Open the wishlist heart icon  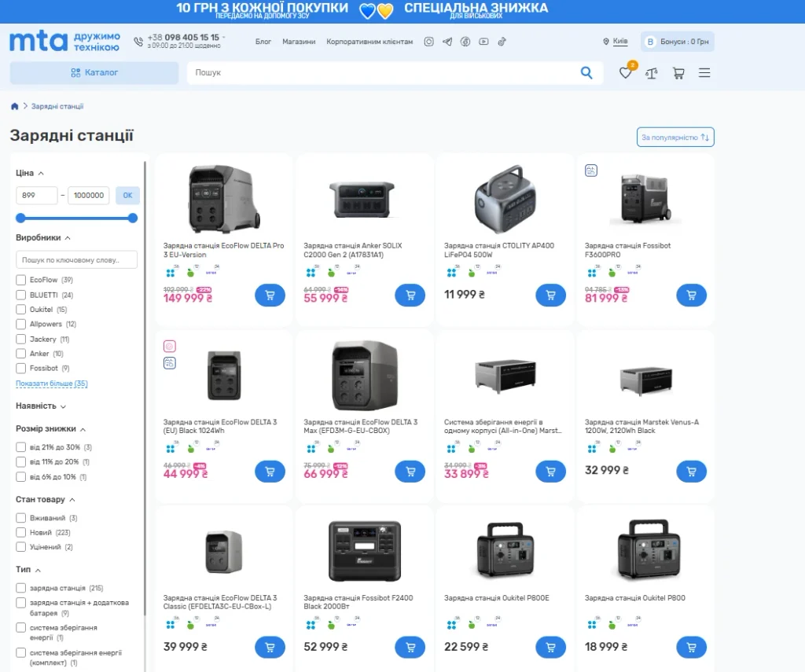625,73
